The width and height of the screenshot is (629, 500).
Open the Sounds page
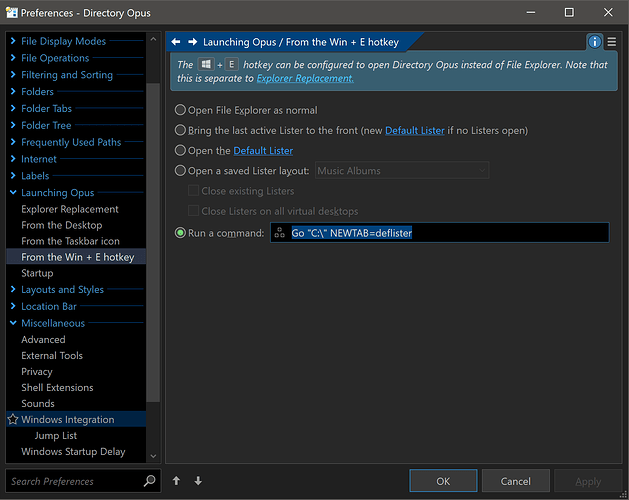tap(38, 404)
